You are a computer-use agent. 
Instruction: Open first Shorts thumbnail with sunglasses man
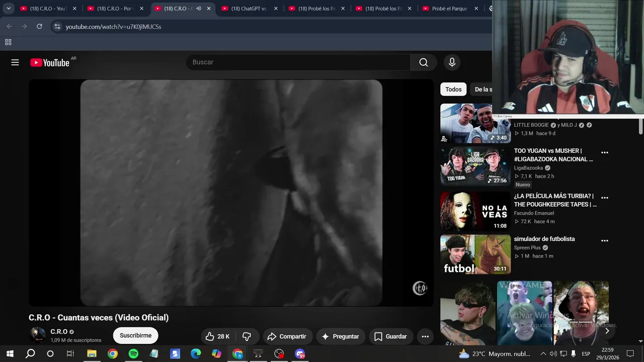[x=468, y=313]
